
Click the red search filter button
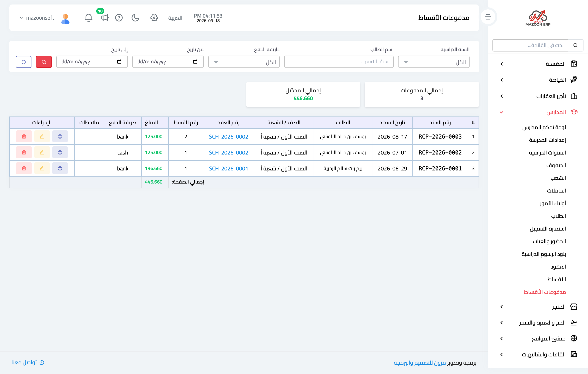pyautogui.click(x=44, y=62)
